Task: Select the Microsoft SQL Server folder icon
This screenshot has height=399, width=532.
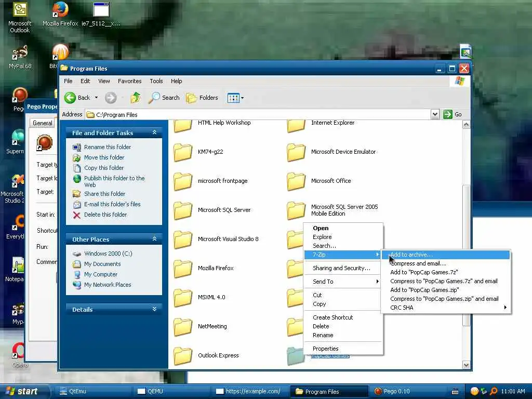Action: 183,210
